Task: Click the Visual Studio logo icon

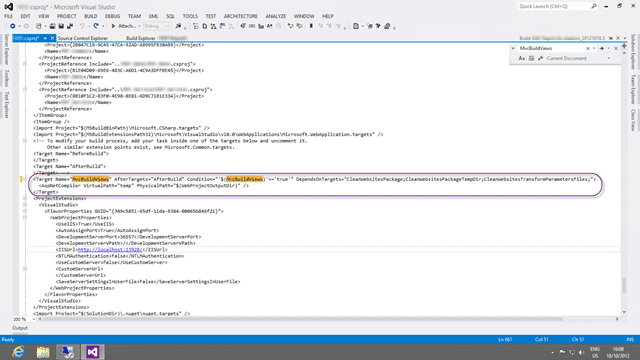Action: pos(8,7)
